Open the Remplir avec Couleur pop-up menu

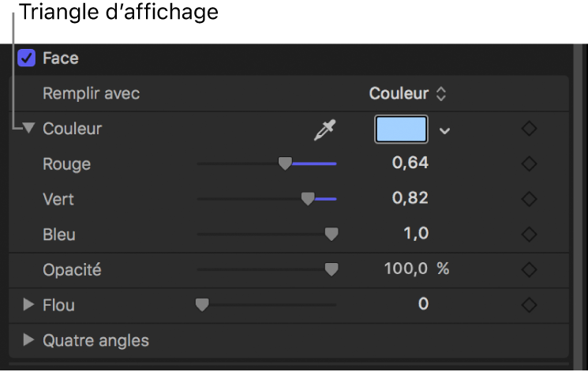[407, 93]
